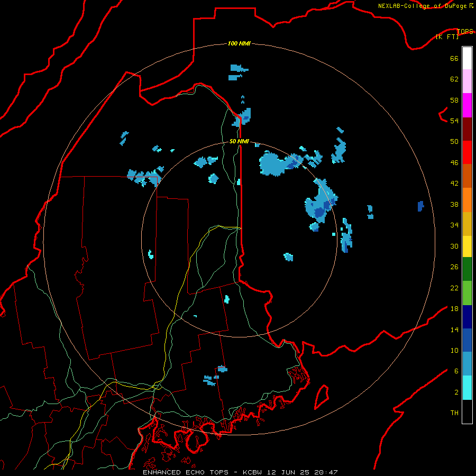
Task: Click the "K FT" units label
Action: [447, 36]
